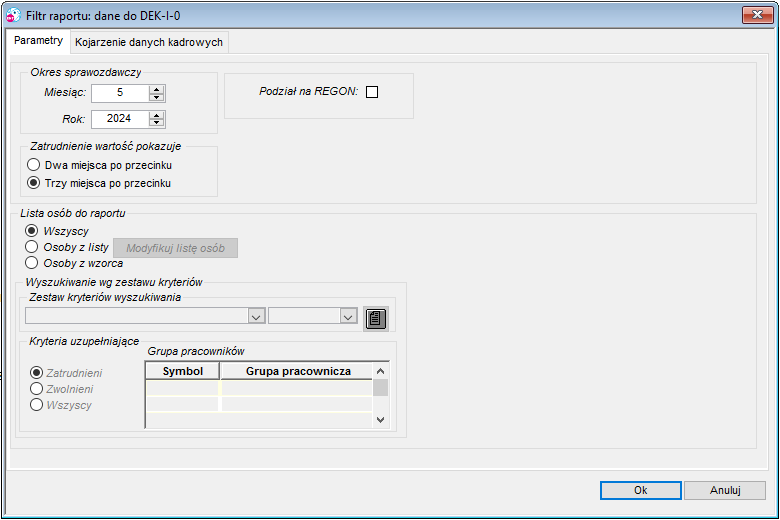The image size is (780, 520).
Task: Increase the Miesiąc value with up arrow
Action: [x=157, y=89]
